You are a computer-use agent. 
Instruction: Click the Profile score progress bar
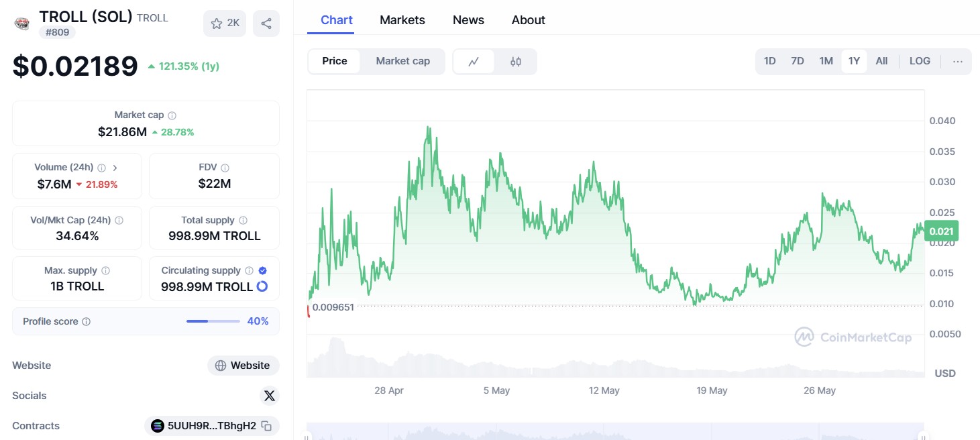[213, 321]
